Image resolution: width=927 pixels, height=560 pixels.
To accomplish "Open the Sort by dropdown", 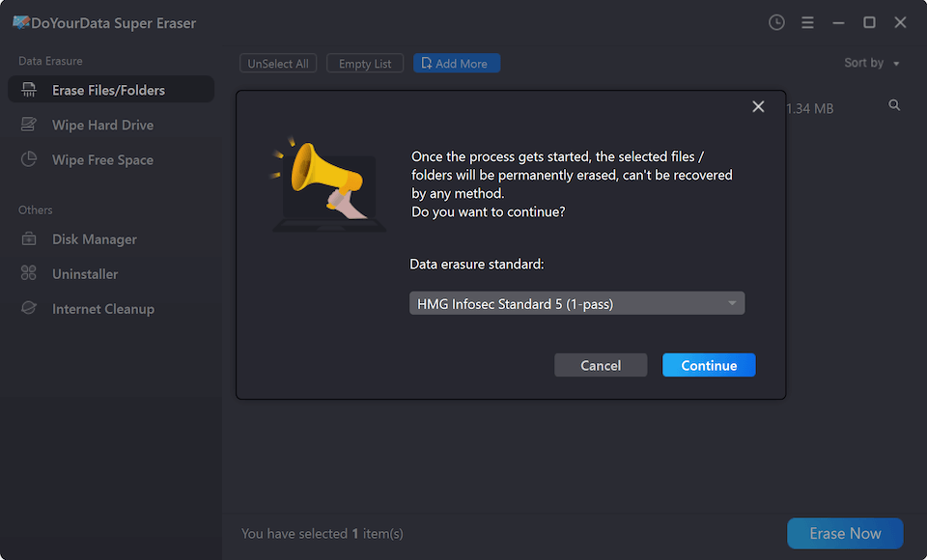I will click(x=871, y=63).
